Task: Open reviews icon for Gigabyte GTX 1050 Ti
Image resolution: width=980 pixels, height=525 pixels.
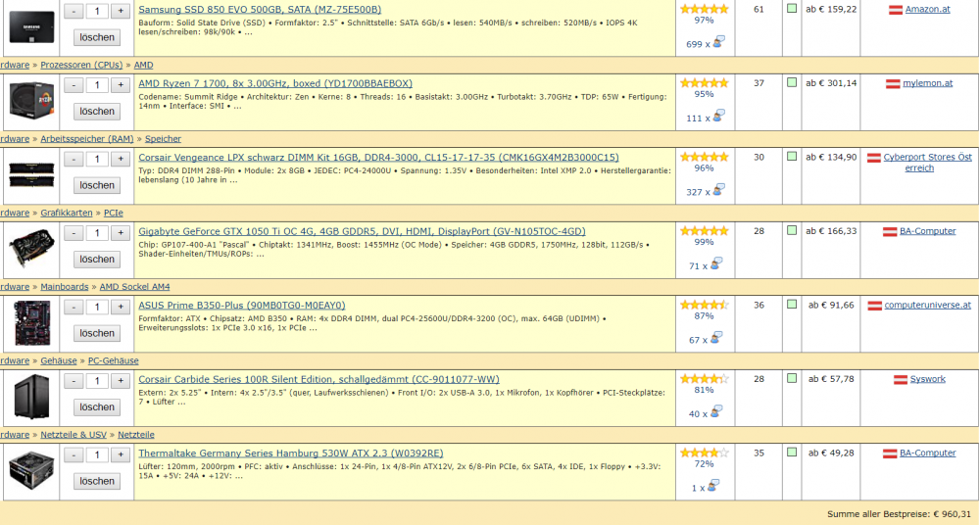Action: (716, 263)
